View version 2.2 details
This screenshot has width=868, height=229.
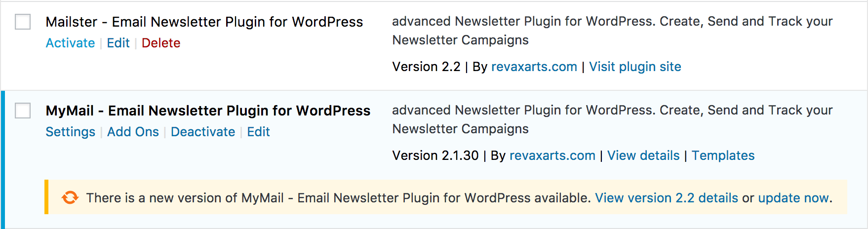coord(666,198)
